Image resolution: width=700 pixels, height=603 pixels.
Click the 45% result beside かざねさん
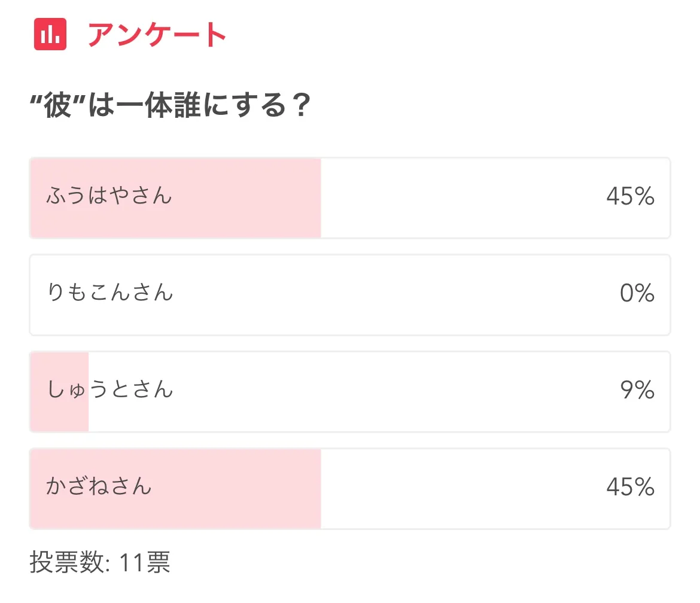click(630, 487)
